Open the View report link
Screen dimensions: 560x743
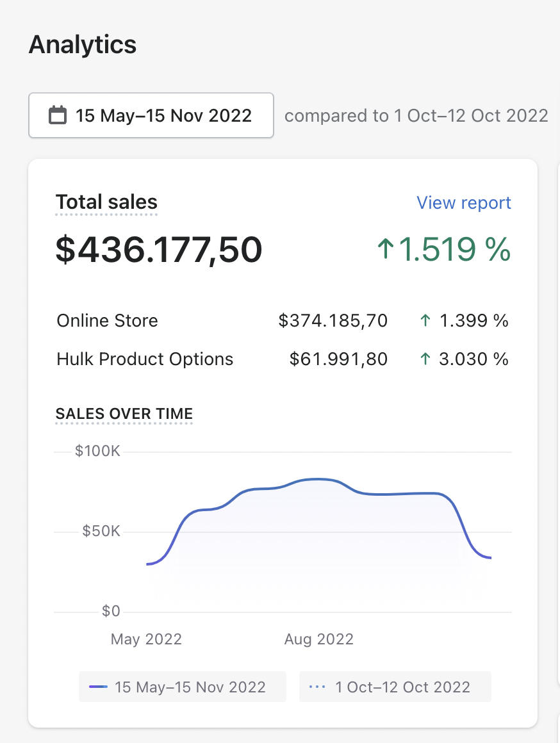(x=464, y=203)
